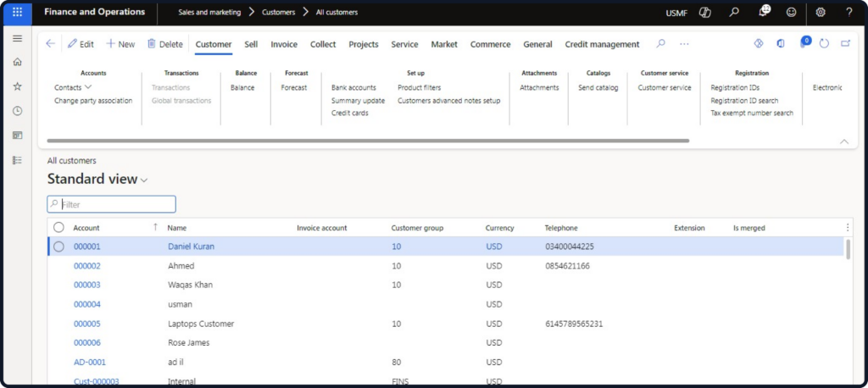Open the Commerce tab
Image resolution: width=868 pixels, height=388 pixels.
click(491, 44)
